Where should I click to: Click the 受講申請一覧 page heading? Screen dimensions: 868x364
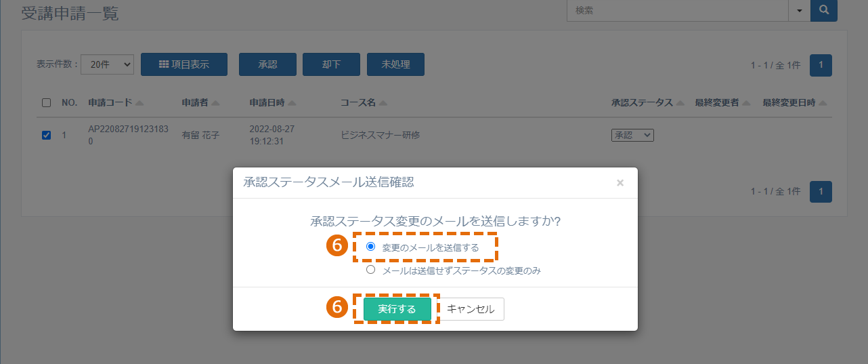[x=70, y=12]
